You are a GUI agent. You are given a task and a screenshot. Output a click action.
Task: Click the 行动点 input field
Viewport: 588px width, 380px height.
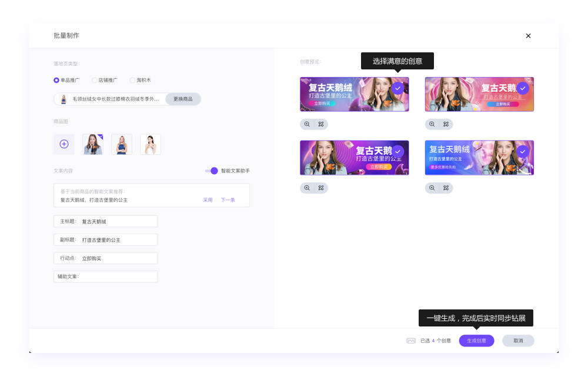tap(106, 258)
